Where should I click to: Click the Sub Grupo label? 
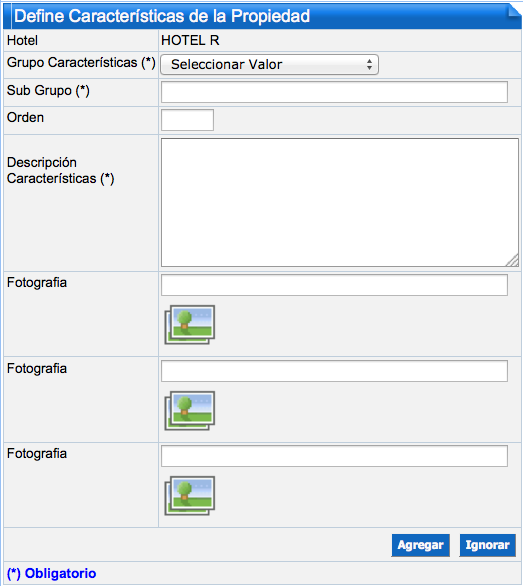(48, 90)
